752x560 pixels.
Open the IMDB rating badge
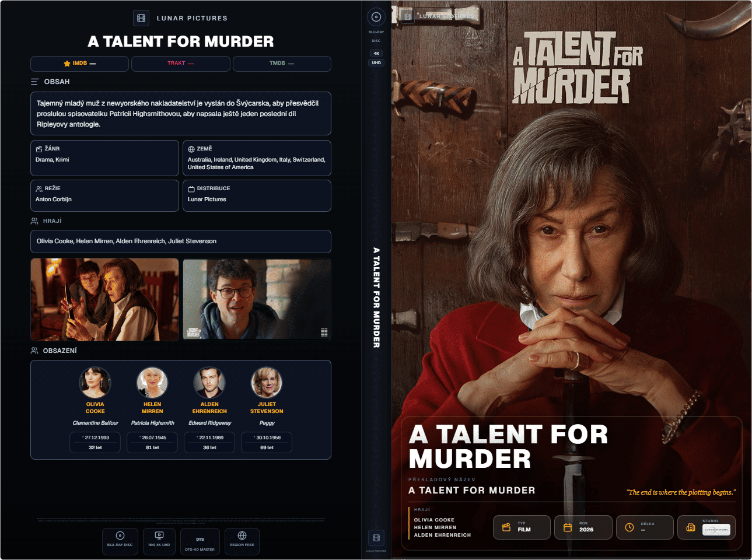(79, 64)
